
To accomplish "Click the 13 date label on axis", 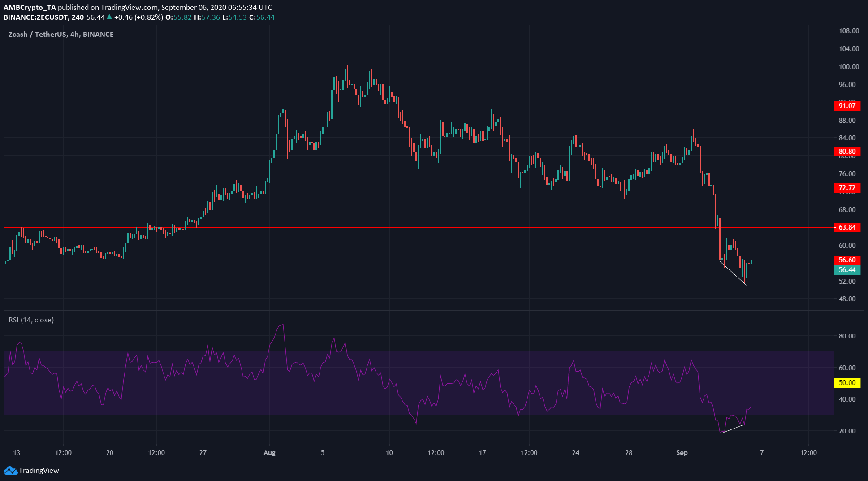I will 17,453.
